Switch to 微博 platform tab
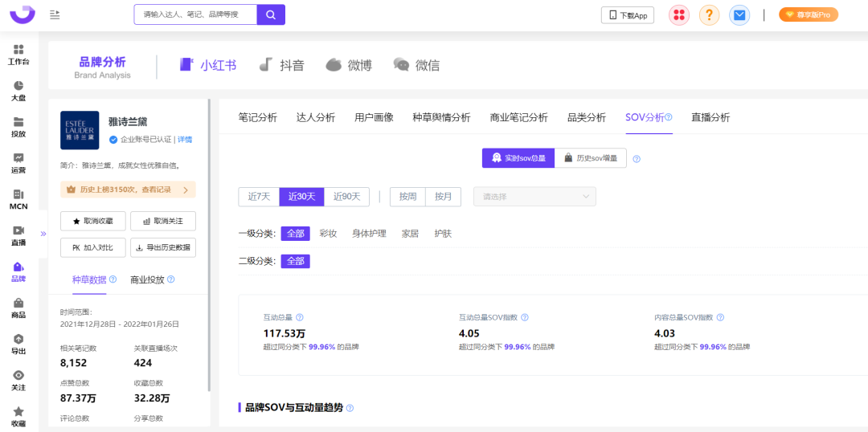The width and height of the screenshot is (868, 432). click(x=349, y=65)
